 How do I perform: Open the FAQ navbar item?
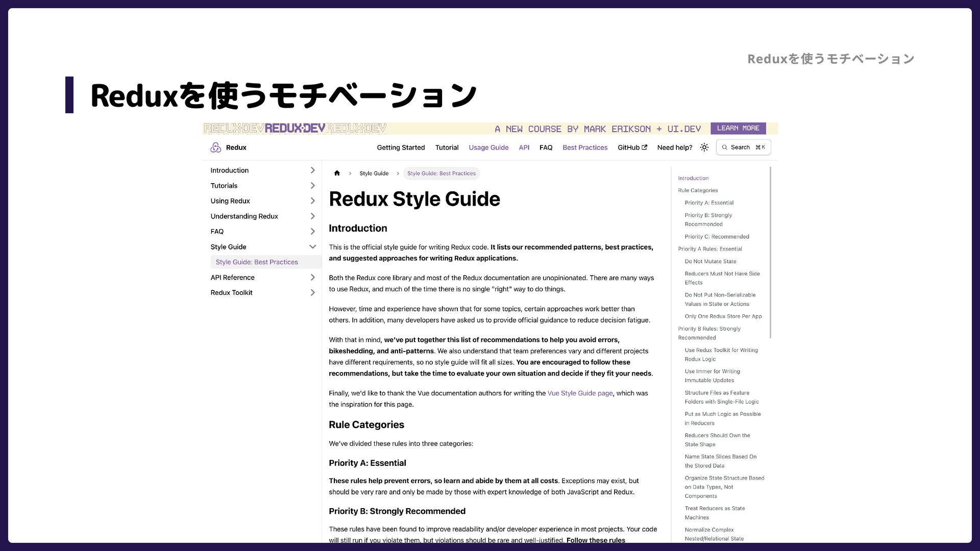pos(546,147)
